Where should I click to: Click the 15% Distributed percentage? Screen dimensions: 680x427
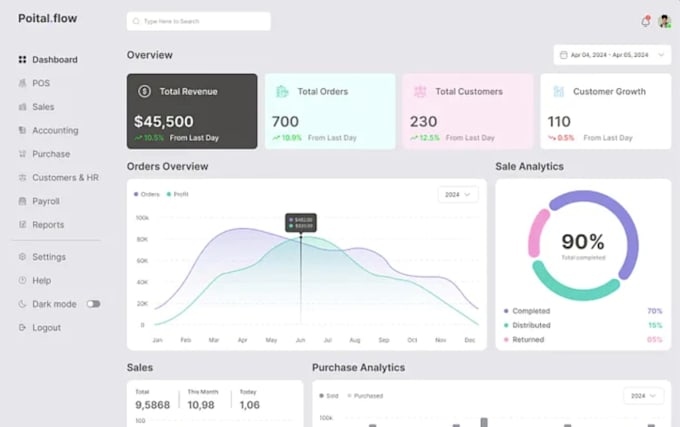coord(655,325)
